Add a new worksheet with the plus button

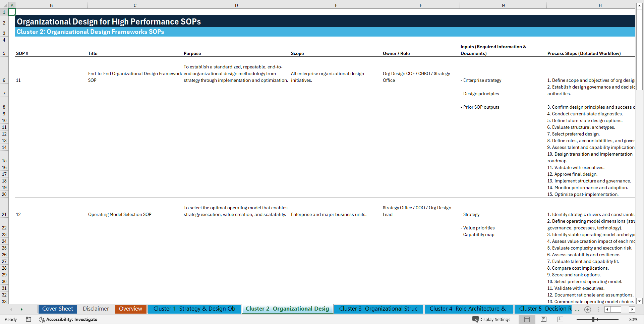click(587, 309)
